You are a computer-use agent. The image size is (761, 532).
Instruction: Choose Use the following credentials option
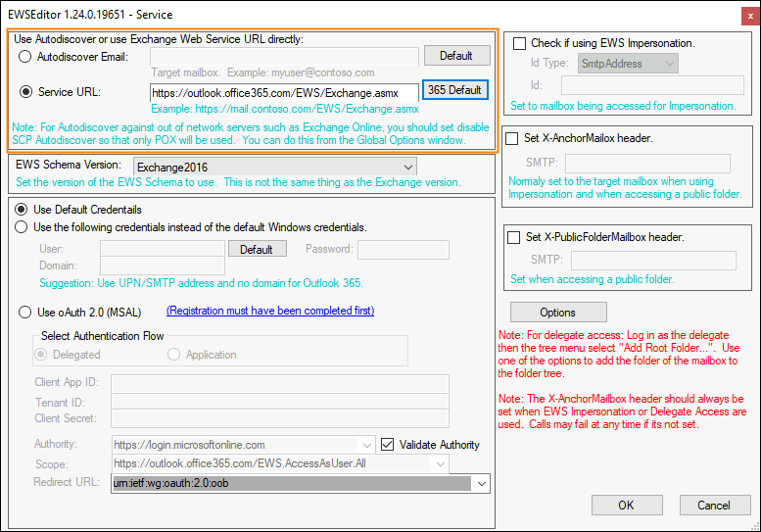click(x=21, y=227)
